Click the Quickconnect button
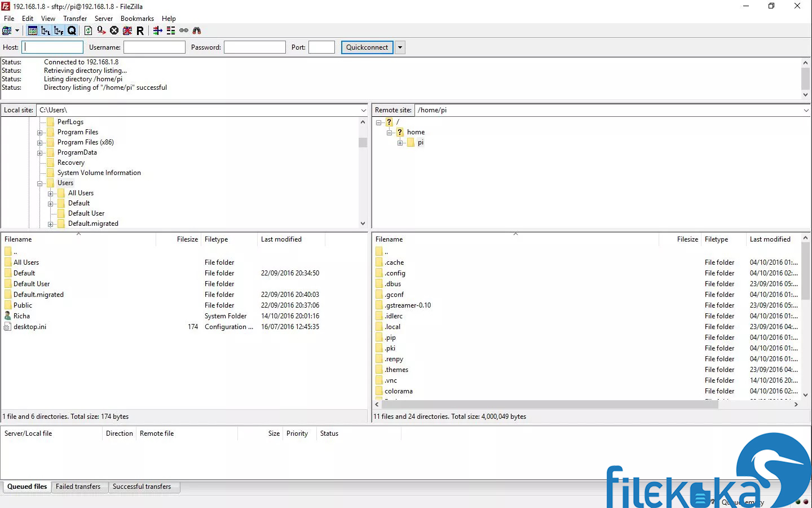The width and height of the screenshot is (812, 508). 367,47
